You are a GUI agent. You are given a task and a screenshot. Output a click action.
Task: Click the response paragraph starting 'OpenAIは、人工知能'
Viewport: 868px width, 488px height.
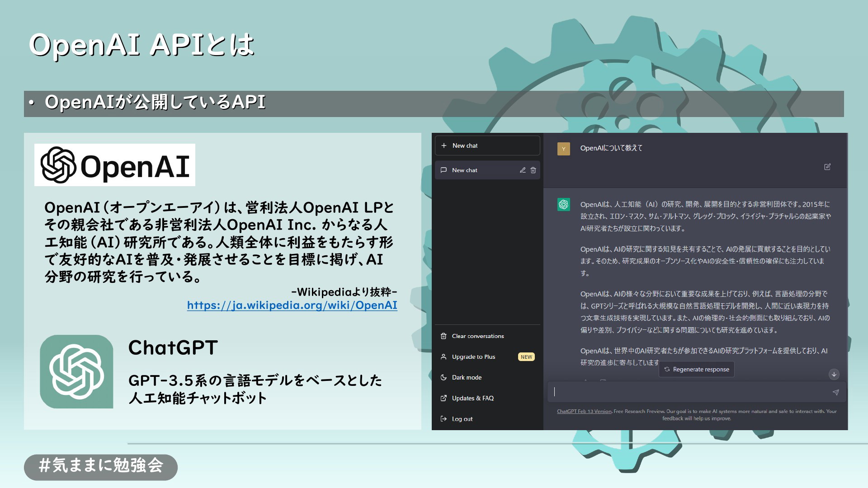click(706, 216)
